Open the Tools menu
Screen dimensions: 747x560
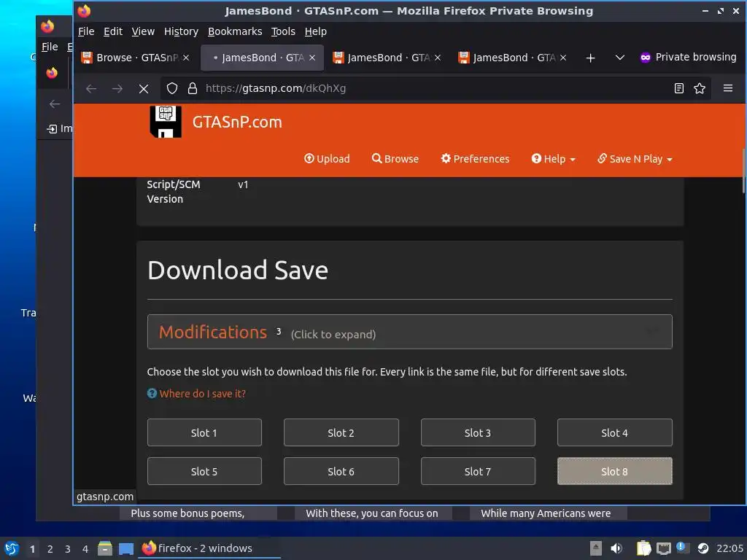coord(283,31)
